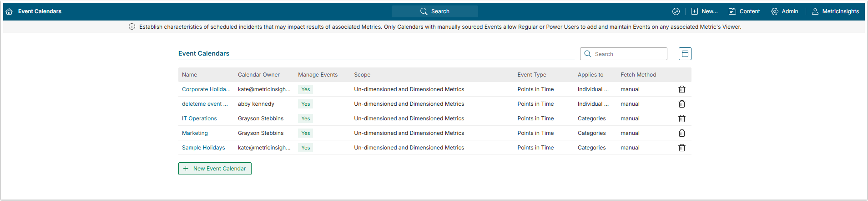The height and width of the screenshot is (201, 868).
Task: Open the IT Operations calendar link
Action: pyautogui.click(x=199, y=119)
